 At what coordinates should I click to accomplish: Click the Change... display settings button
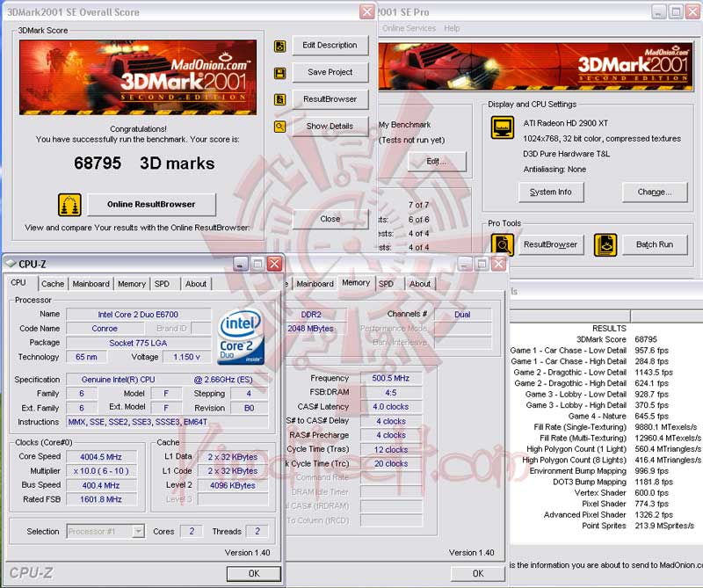tap(655, 192)
